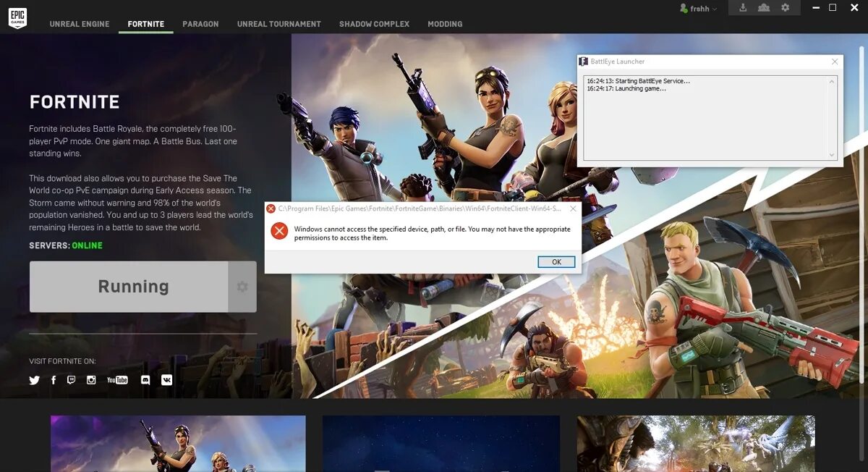This screenshot has height=472, width=868.
Task: Click the frshh user avatar icon
Action: pyautogui.click(x=684, y=9)
